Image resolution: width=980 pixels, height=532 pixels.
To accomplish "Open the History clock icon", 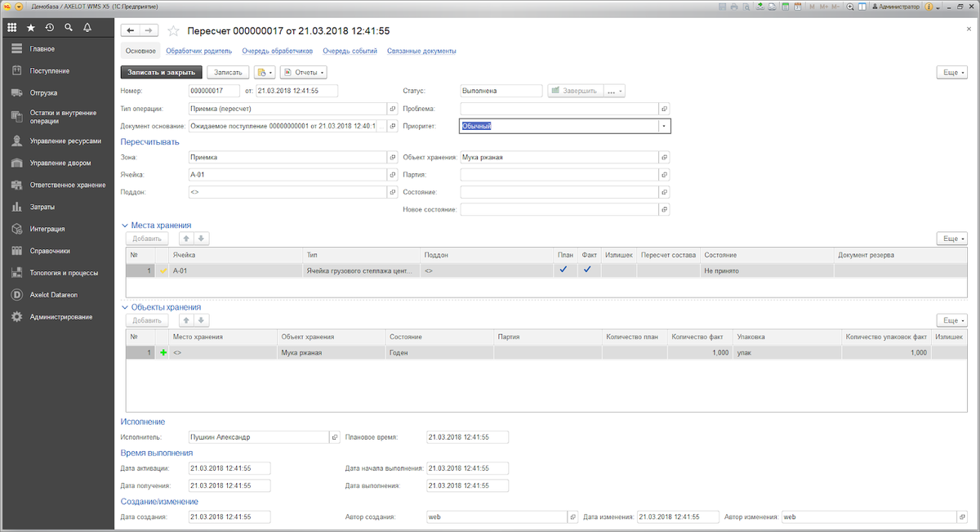I will coord(50,28).
